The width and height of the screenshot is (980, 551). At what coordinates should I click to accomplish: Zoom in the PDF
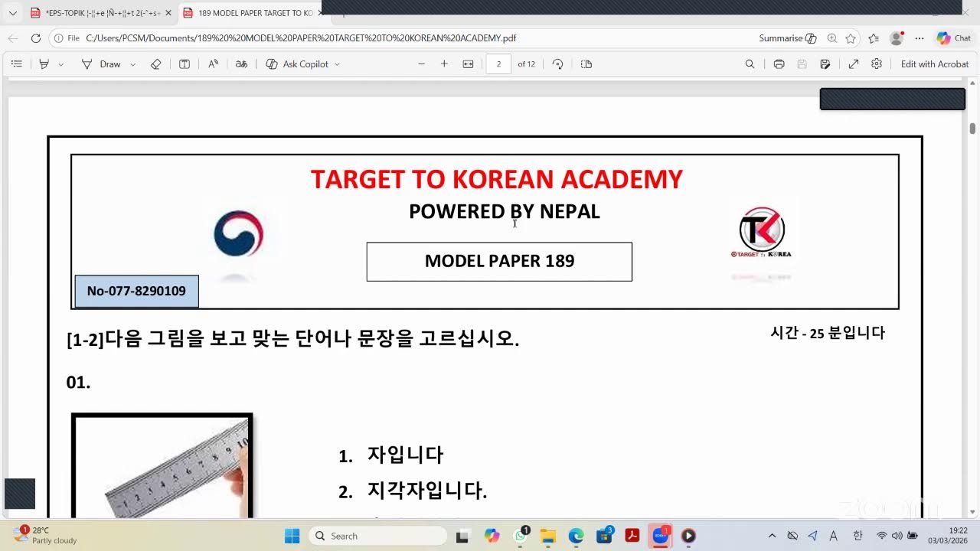point(444,64)
